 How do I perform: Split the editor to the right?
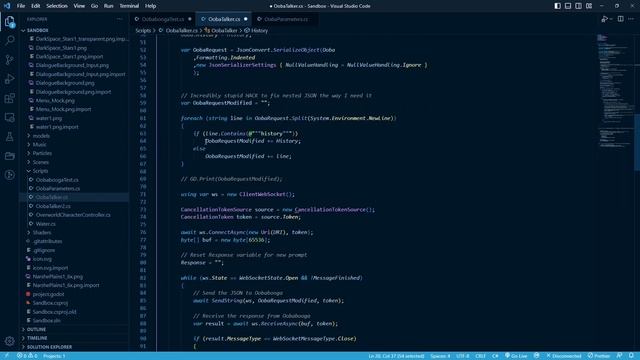[x=620, y=19]
